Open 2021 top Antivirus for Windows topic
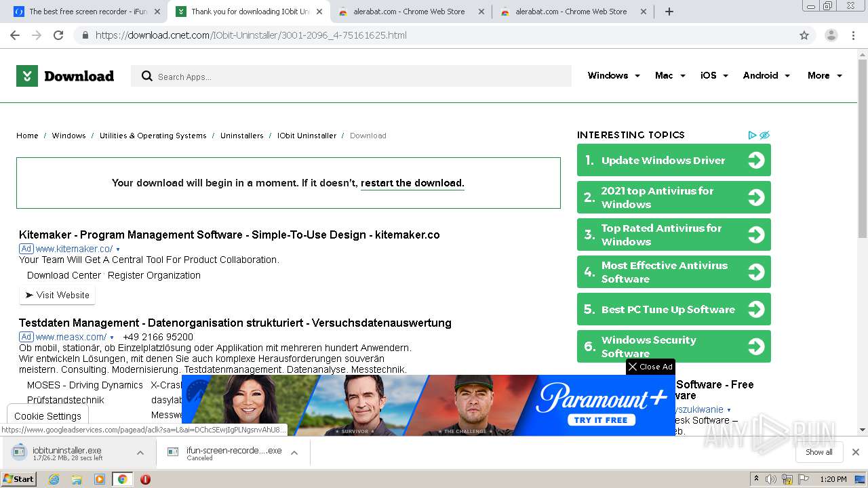Image resolution: width=868 pixels, height=488 pixels. (x=673, y=197)
